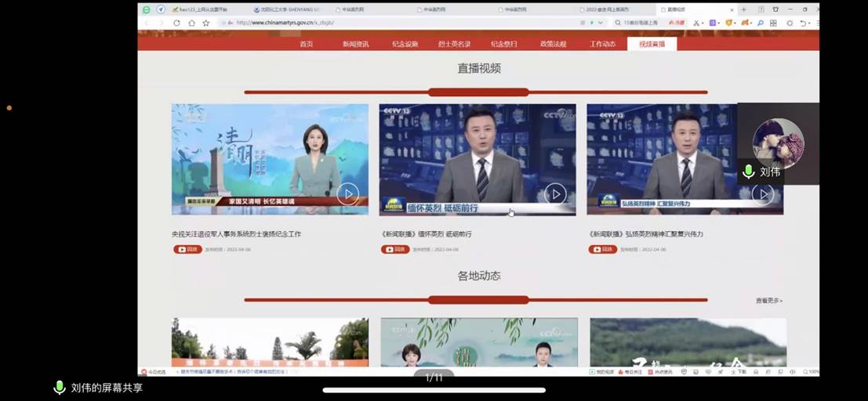Switch to the 沈阳化工大学 browser tab

pos(286,9)
